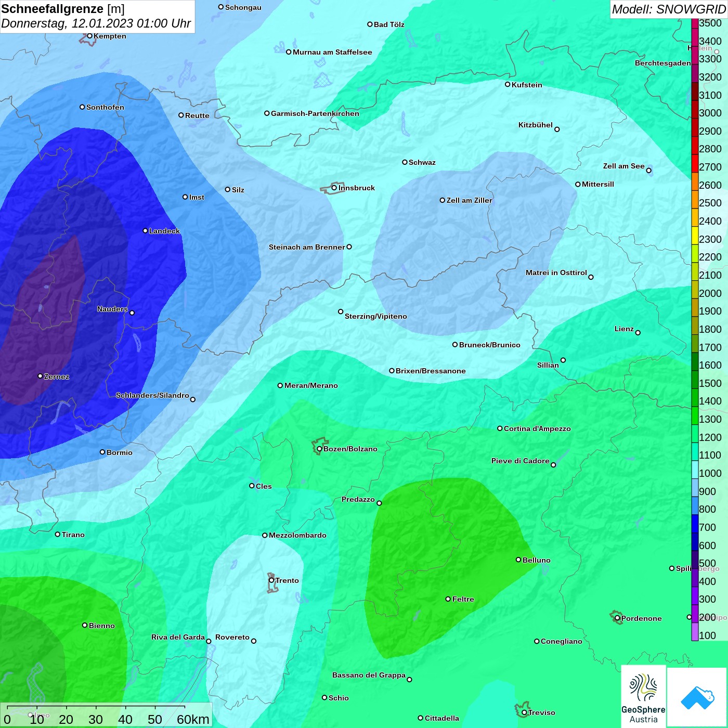Screen dimensions: 728x728
Task: Click the 1000 value in the legend
Action: 710,473
